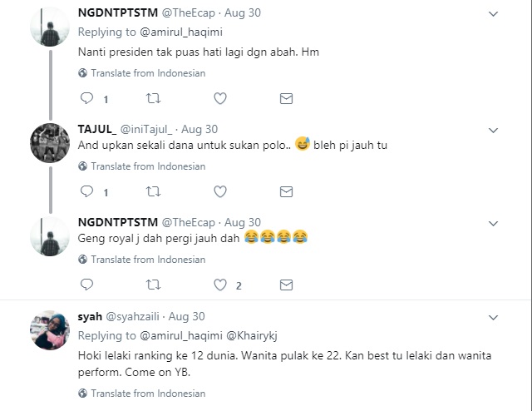The height and width of the screenshot is (411, 532).
Task: Translate TAJUL_'s tweet from Indonesian
Action: (x=144, y=166)
